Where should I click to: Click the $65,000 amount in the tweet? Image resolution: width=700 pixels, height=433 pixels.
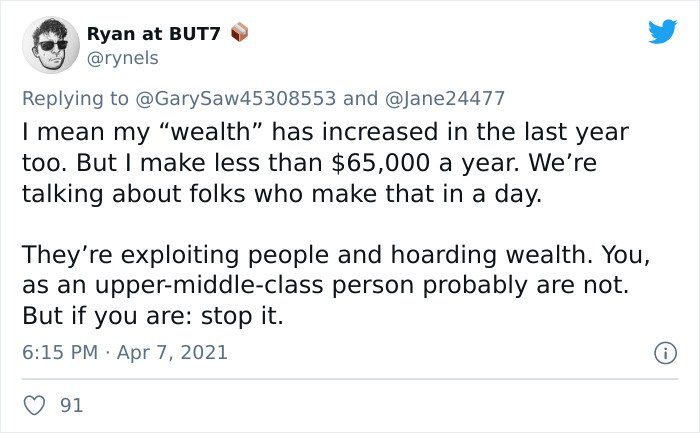(381, 163)
